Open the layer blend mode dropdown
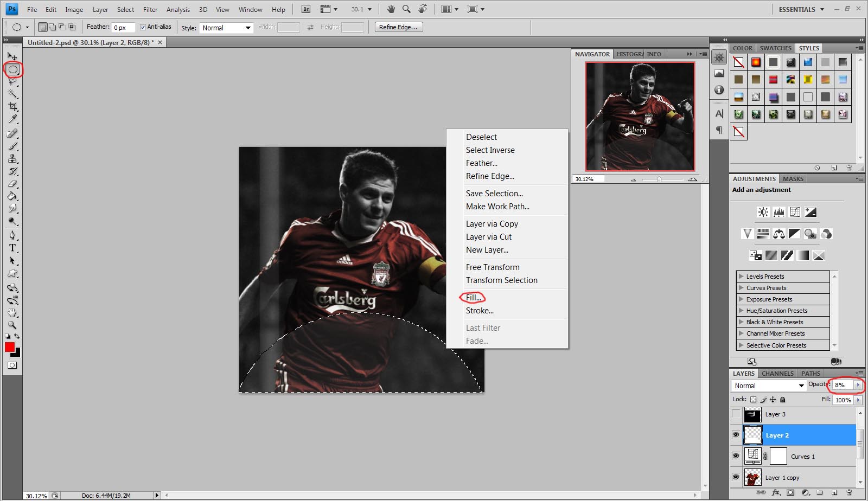This screenshot has width=868, height=501. tap(769, 386)
